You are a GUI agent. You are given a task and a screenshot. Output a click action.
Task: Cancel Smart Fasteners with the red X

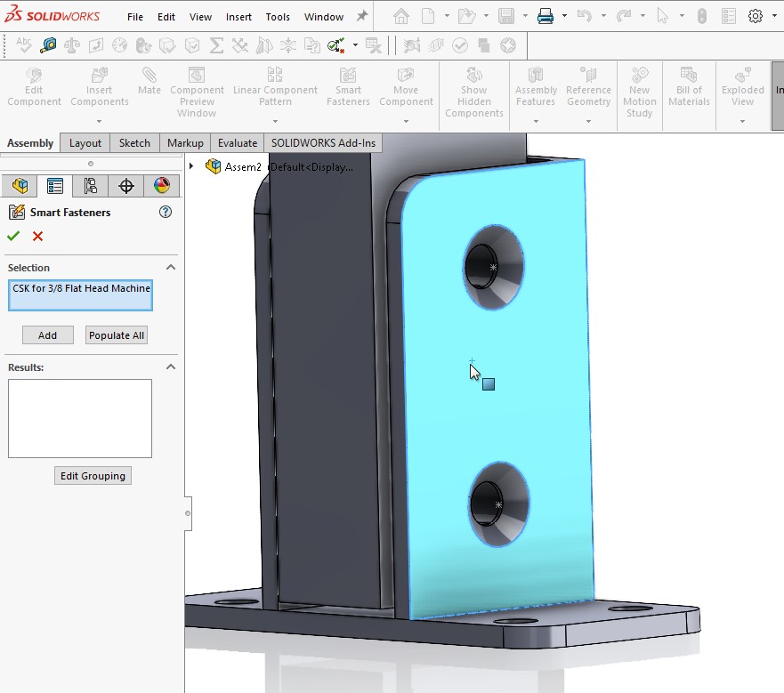tap(37, 236)
